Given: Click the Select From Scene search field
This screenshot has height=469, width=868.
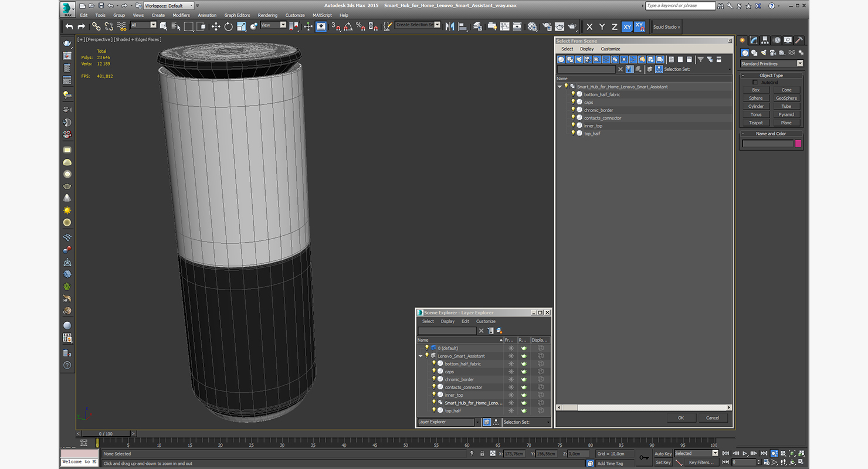Looking at the screenshot, I should coord(586,69).
